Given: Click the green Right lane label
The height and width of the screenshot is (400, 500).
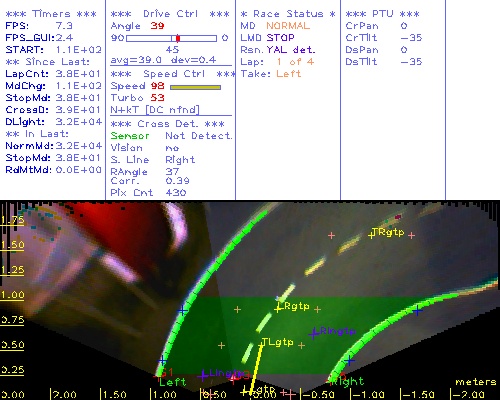Looking at the screenshot, I should [348, 381].
